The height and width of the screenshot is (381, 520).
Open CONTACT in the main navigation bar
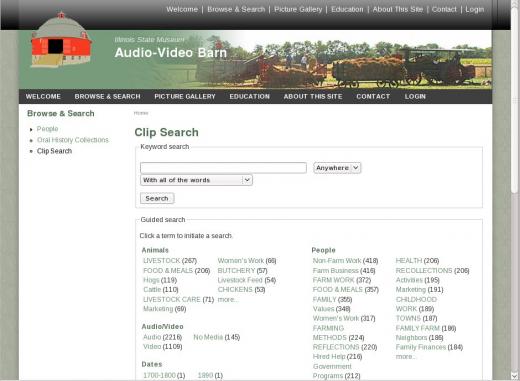coord(373,97)
